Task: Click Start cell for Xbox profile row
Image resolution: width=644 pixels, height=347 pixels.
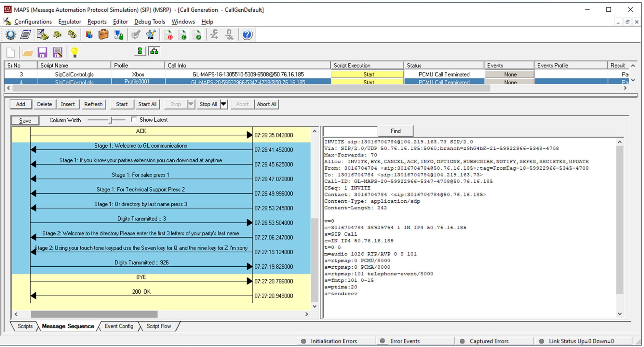Action: 368,74
